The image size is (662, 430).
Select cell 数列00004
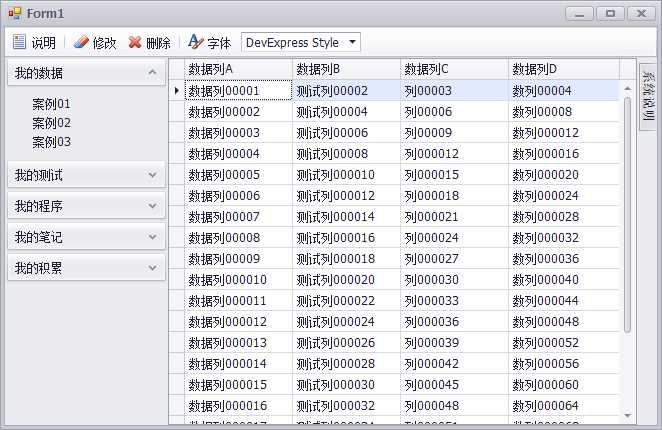coord(564,90)
